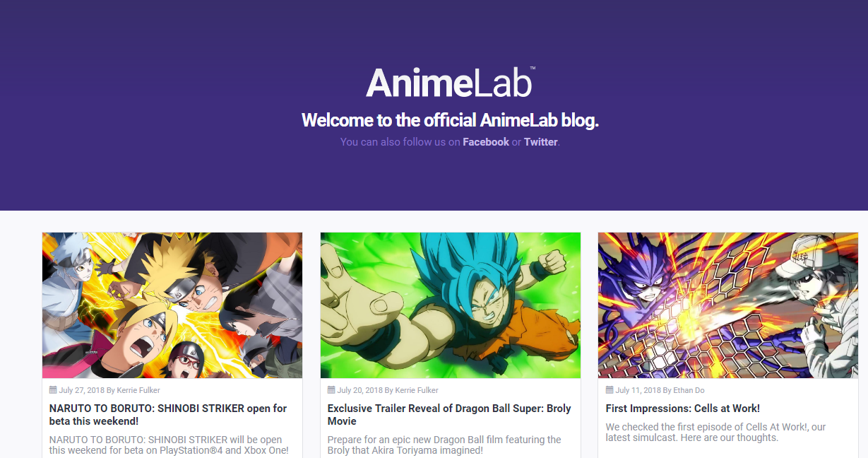Open the Dragon Ball Goku post thumbnail
This screenshot has width=868, height=458.
[451, 305]
